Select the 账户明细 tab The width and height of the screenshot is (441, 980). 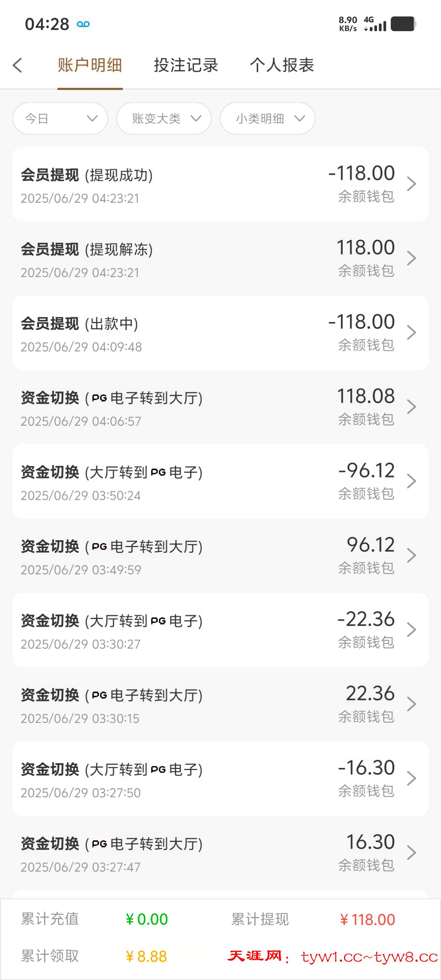point(90,65)
